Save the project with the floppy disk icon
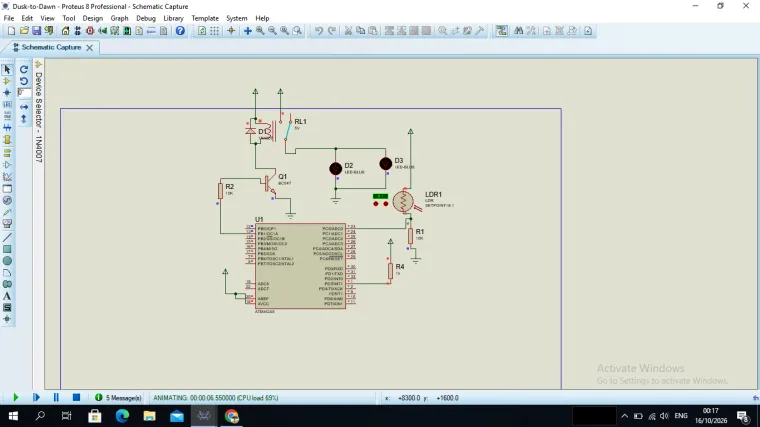760x427 pixels. 36,31
